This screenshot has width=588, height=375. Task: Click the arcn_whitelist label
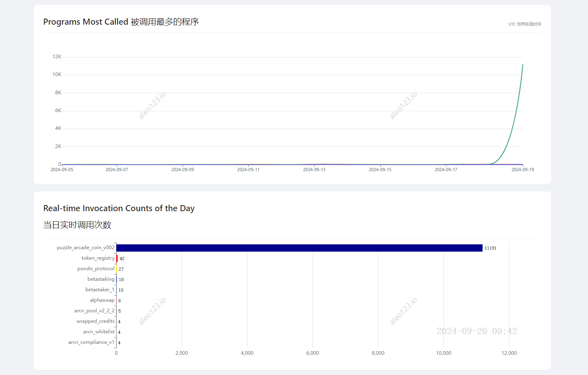99,332
